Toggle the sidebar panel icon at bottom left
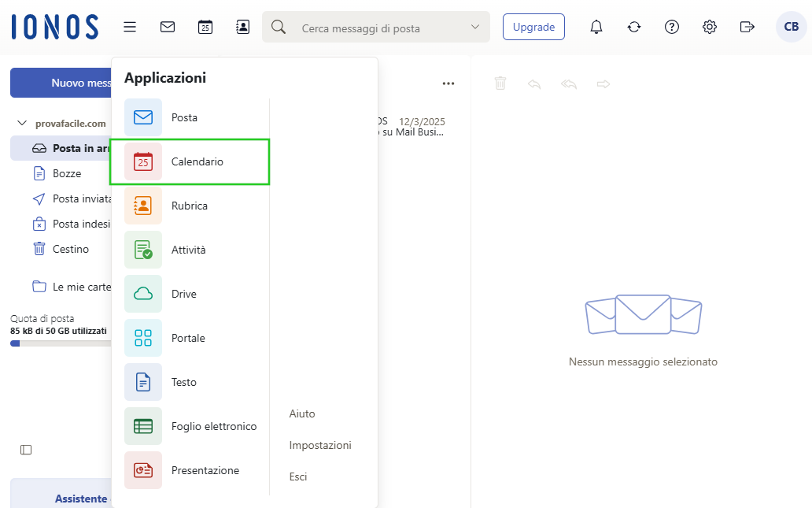Screen dimensions: 812x508 pos(26,450)
